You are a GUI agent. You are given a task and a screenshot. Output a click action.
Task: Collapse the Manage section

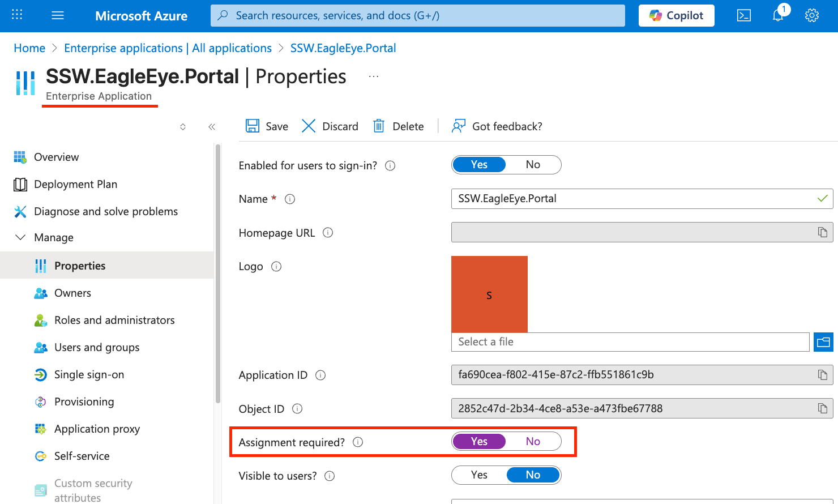pos(21,237)
